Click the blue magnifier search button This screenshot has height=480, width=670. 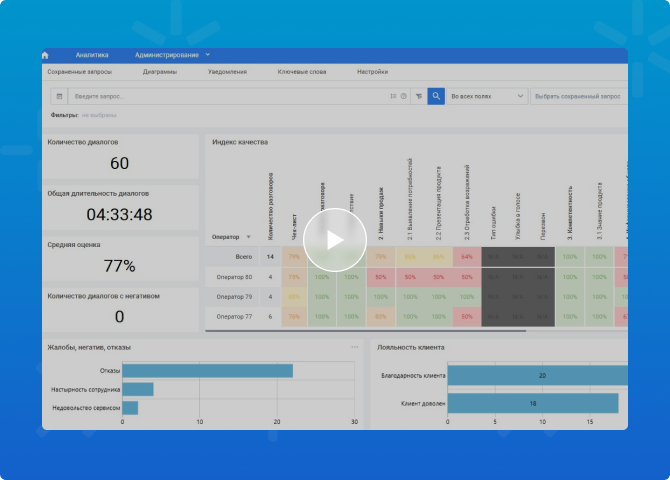point(436,96)
